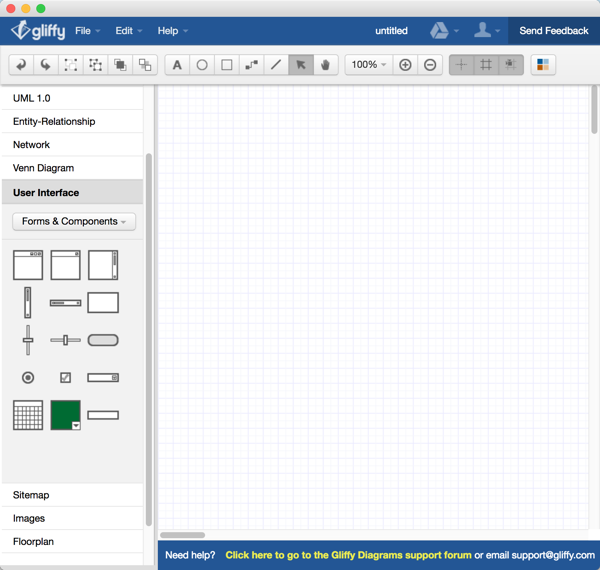Screen dimensions: 600x570
Task: Pick the table grid shape
Action: (x=28, y=415)
